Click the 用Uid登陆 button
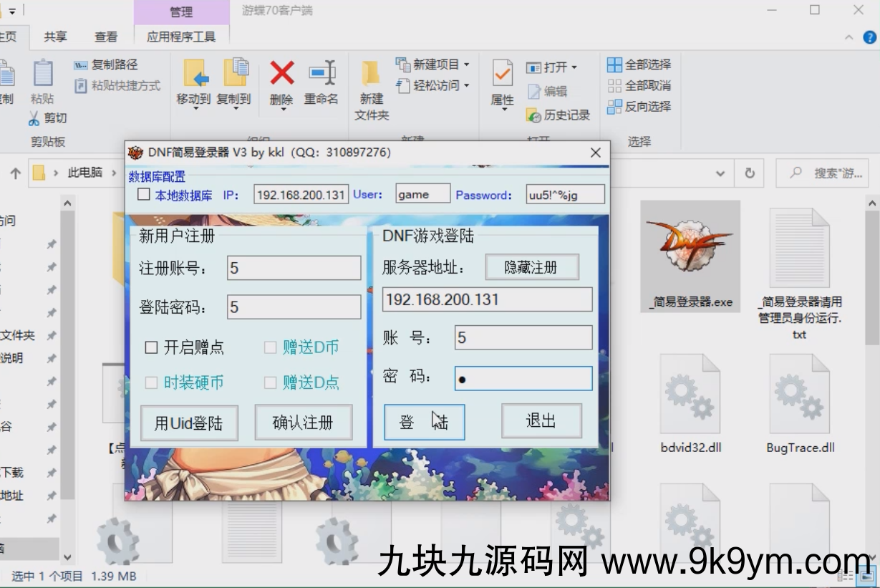The image size is (880, 588). (x=189, y=423)
